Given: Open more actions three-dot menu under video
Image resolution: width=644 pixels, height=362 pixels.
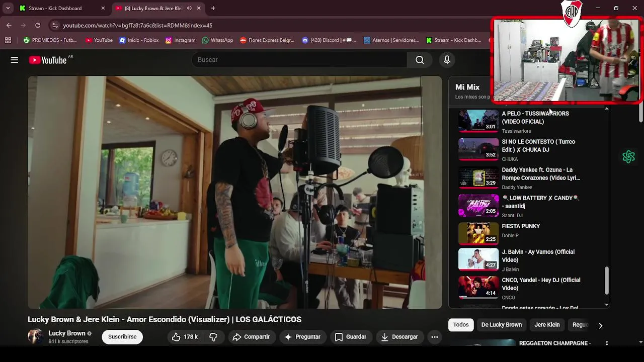Looking at the screenshot, I should tap(435, 337).
